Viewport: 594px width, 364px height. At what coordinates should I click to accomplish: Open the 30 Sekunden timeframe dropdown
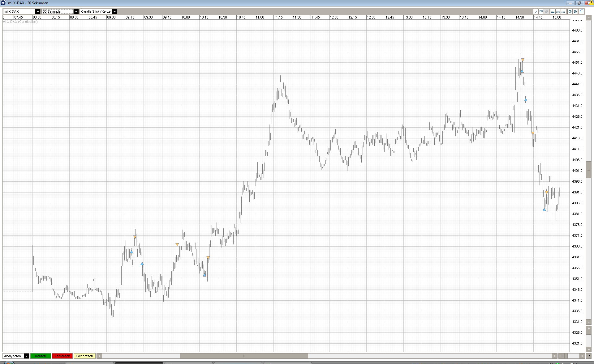point(76,11)
